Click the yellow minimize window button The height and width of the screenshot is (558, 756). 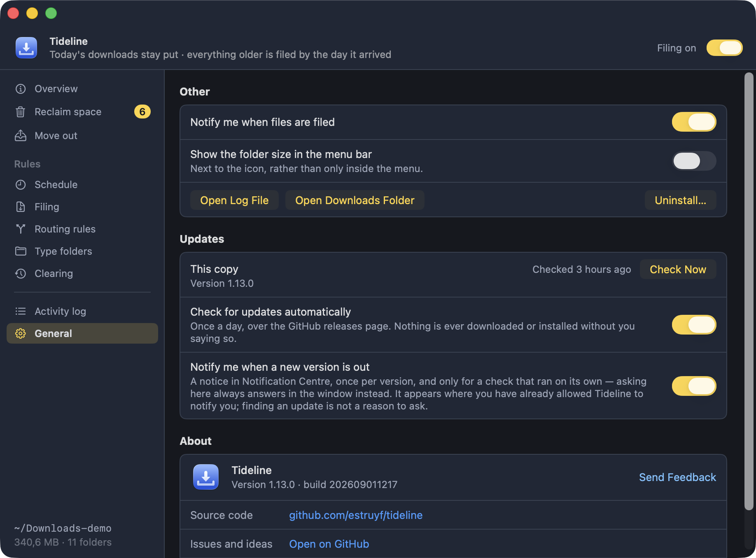click(x=32, y=13)
